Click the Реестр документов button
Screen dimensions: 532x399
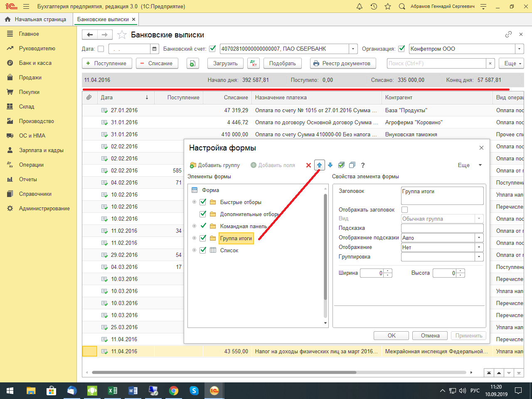click(342, 64)
